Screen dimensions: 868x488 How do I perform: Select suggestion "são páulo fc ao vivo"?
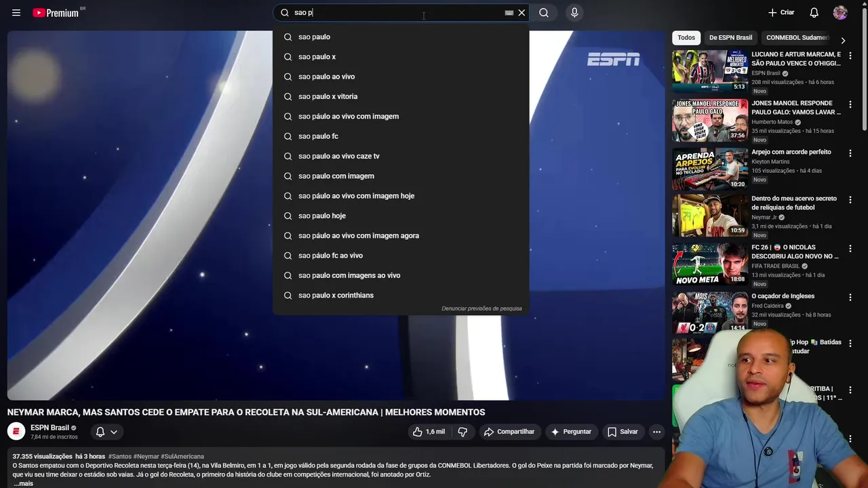pos(401,256)
